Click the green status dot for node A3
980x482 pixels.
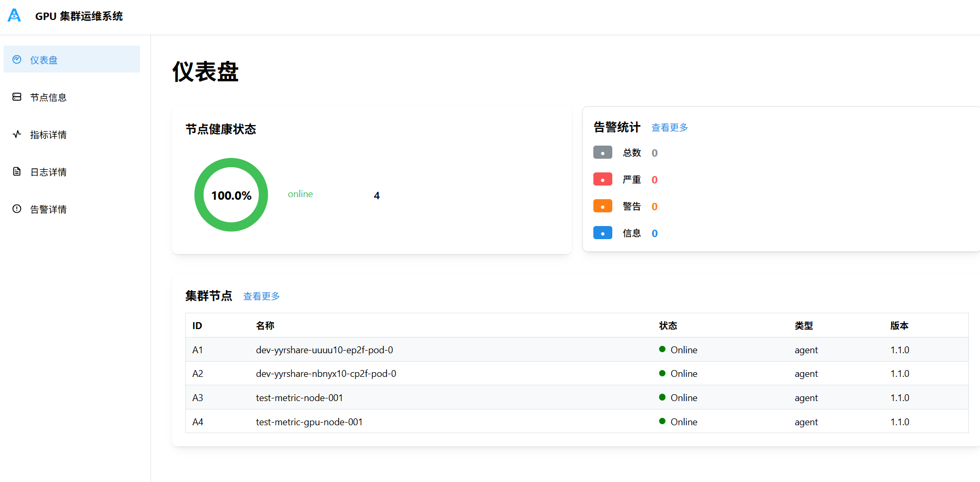coord(662,397)
